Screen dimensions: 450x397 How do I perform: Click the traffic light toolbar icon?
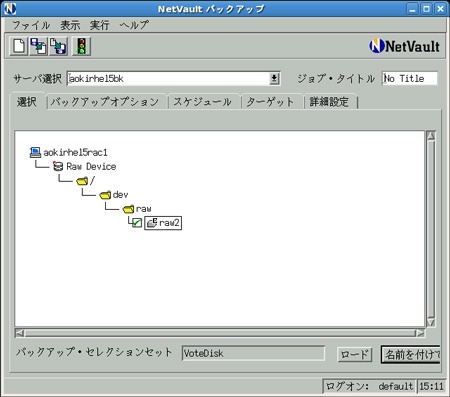click(81, 46)
